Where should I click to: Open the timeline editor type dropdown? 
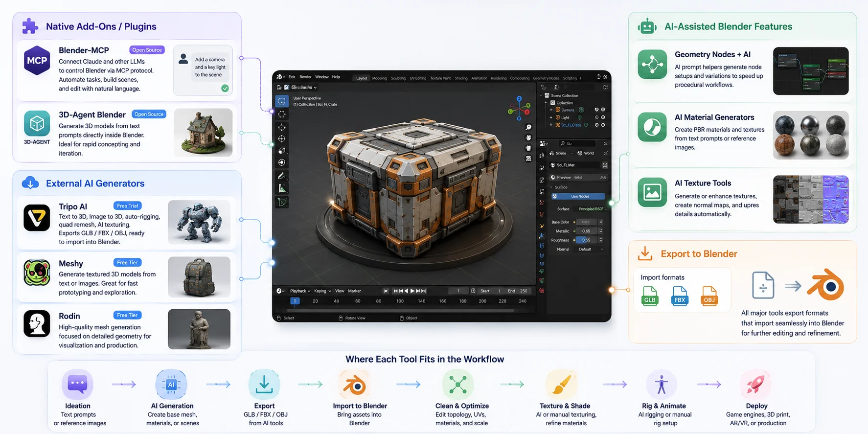pos(280,291)
